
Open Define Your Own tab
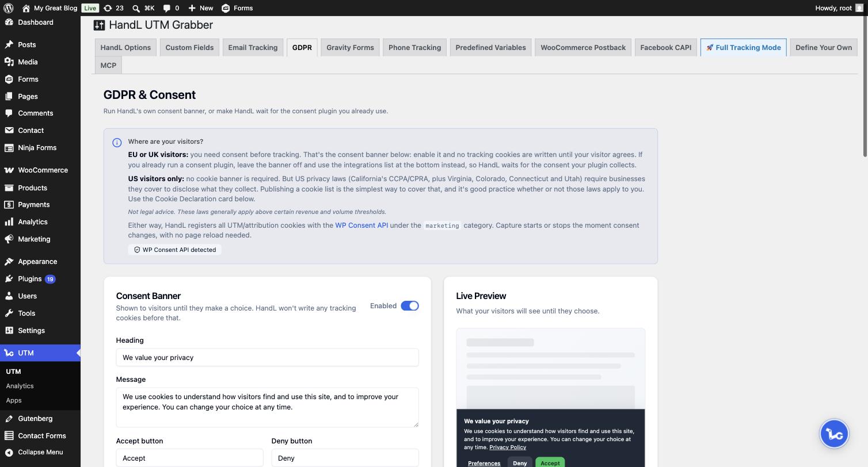(x=824, y=48)
